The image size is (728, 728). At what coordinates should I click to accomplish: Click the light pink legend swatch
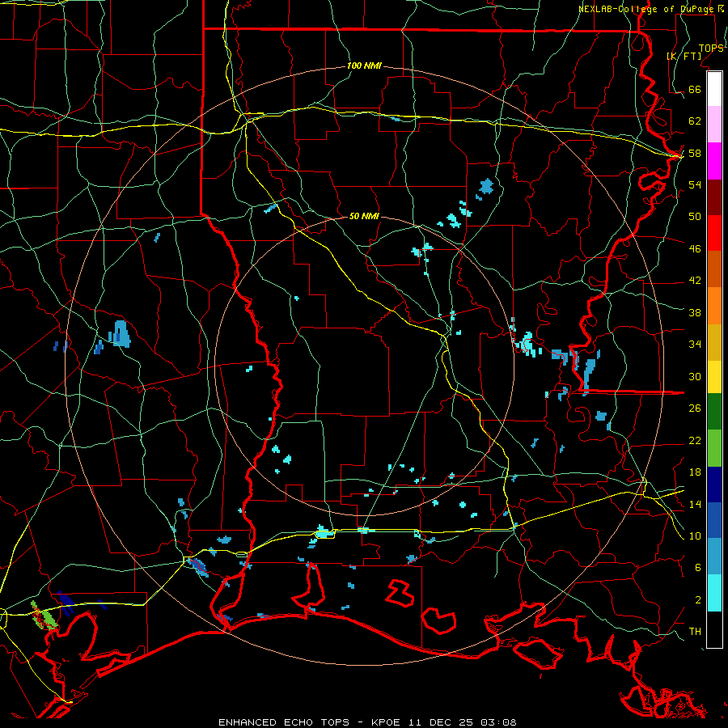[x=714, y=125]
